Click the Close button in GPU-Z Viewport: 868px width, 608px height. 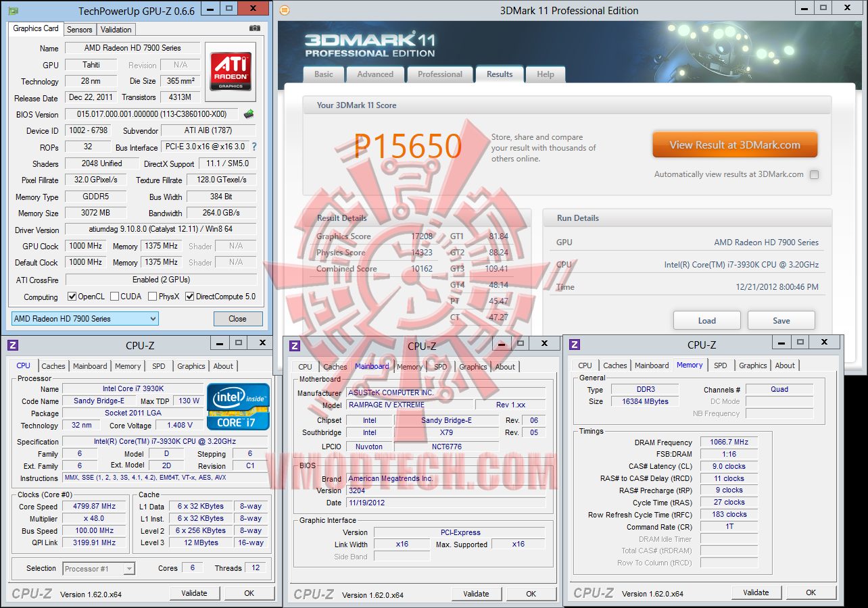(x=238, y=319)
